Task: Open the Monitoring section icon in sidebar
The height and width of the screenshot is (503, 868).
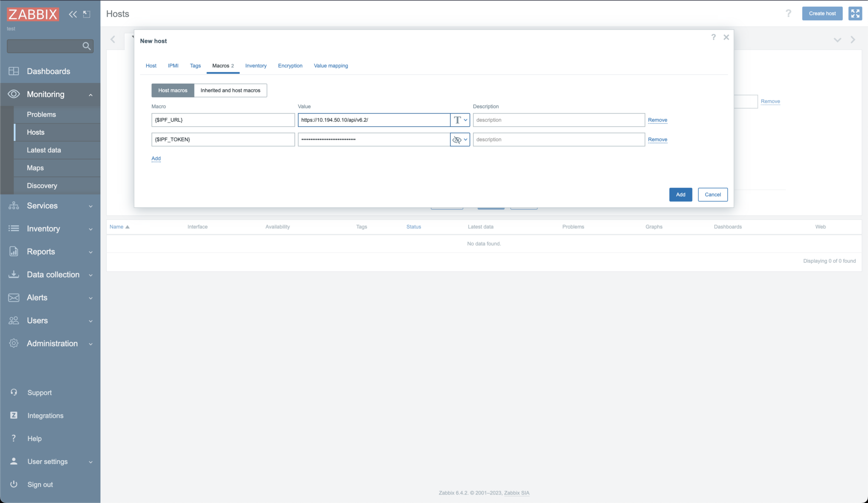Action: click(x=14, y=94)
